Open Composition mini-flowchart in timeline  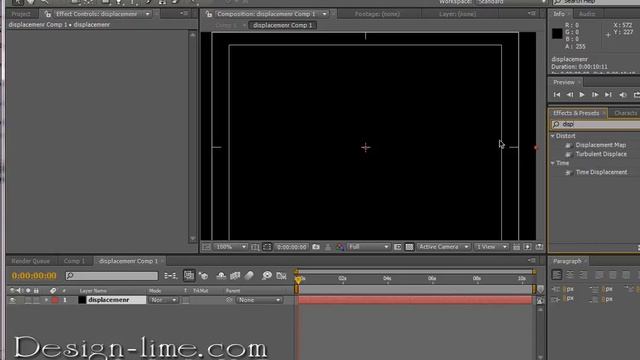point(170,276)
